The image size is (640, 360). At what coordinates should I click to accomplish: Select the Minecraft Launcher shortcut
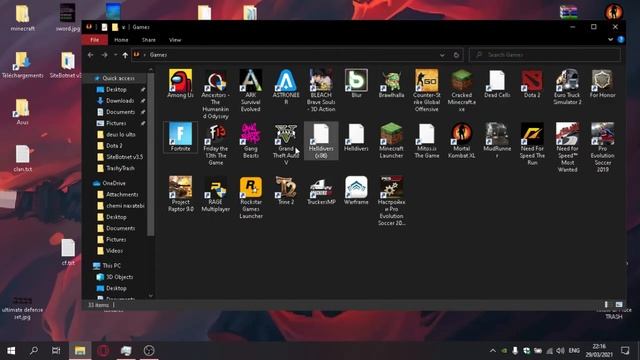point(391,140)
